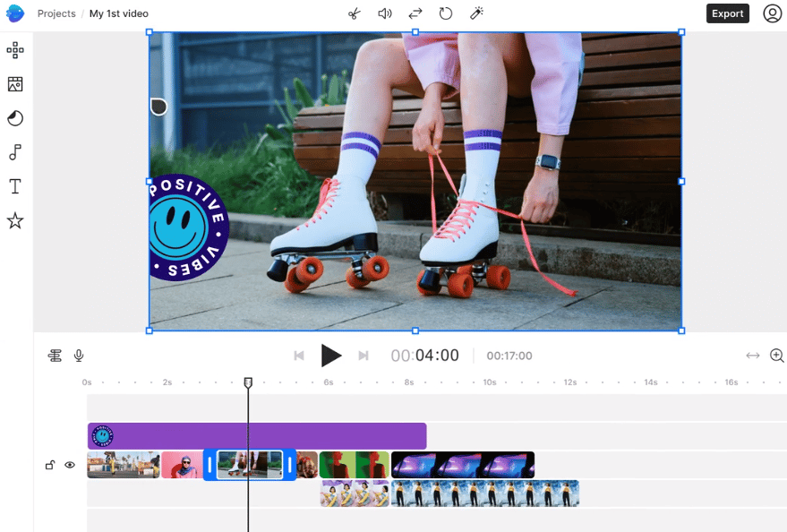Open the media library sidebar icon
Image resolution: width=787 pixels, height=532 pixels.
[15, 84]
